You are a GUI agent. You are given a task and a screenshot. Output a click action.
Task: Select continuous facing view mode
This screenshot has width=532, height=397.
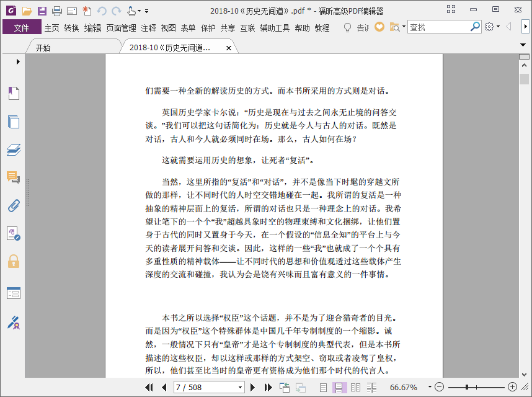tap(371, 387)
